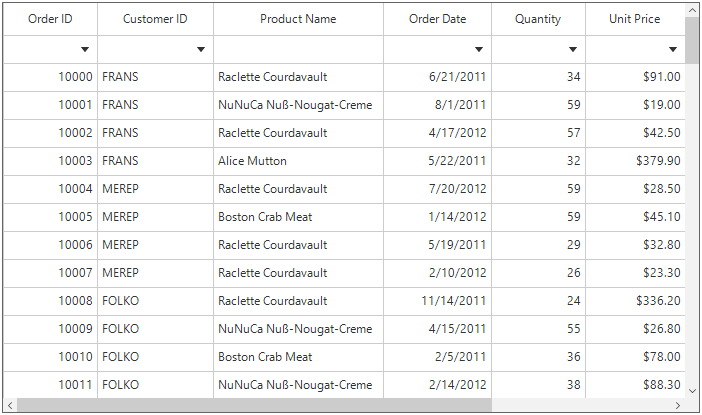Select order date 8/1/2011

[x=437, y=105]
